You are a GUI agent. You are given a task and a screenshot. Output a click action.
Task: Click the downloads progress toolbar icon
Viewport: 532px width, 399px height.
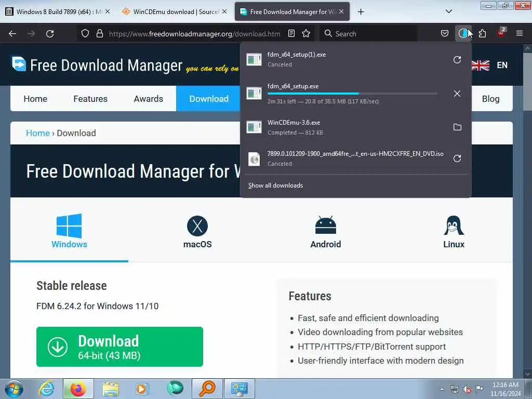click(463, 34)
